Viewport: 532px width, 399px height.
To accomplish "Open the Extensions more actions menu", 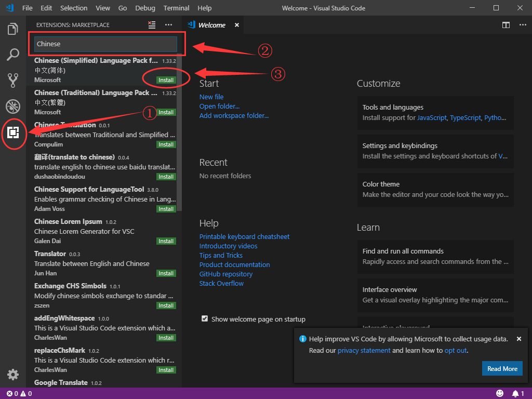I will point(168,24).
